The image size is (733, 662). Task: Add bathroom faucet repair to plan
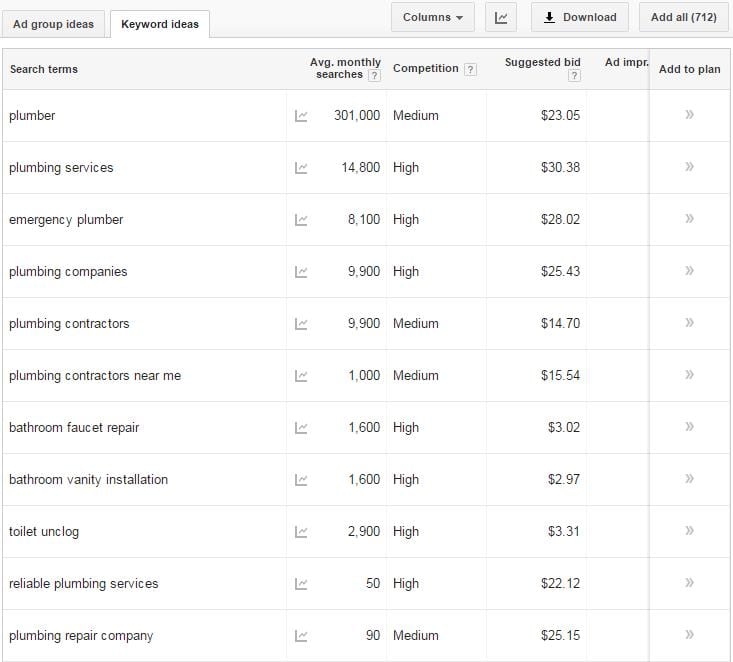click(689, 426)
